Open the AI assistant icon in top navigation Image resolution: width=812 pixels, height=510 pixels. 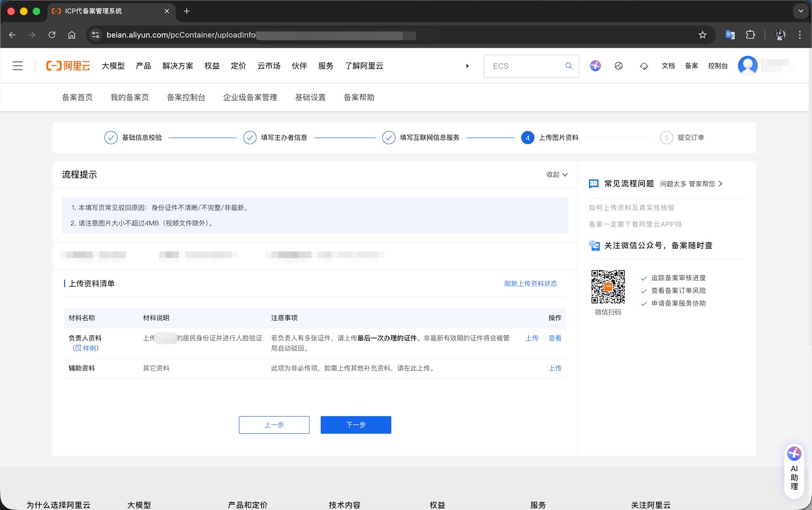click(595, 66)
